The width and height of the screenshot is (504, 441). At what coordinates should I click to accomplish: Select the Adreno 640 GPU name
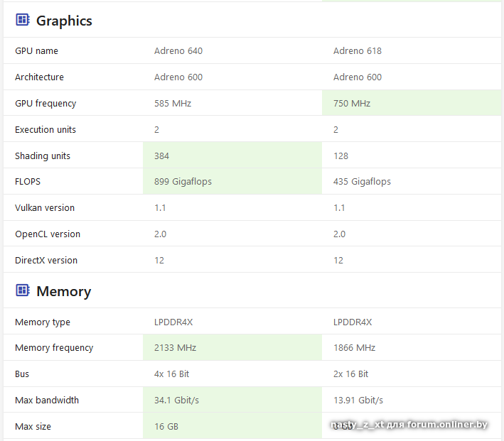tap(178, 51)
